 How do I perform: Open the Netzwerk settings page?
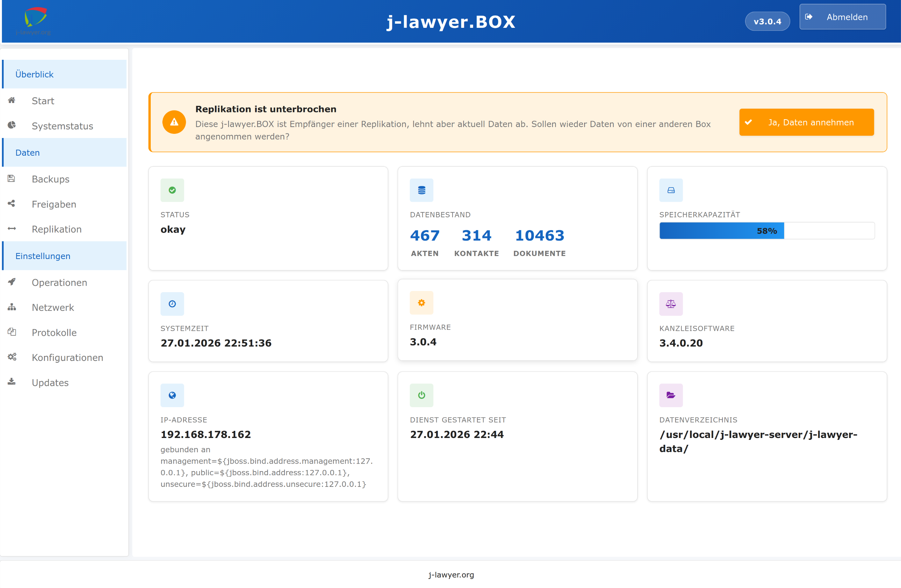point(53,308)
